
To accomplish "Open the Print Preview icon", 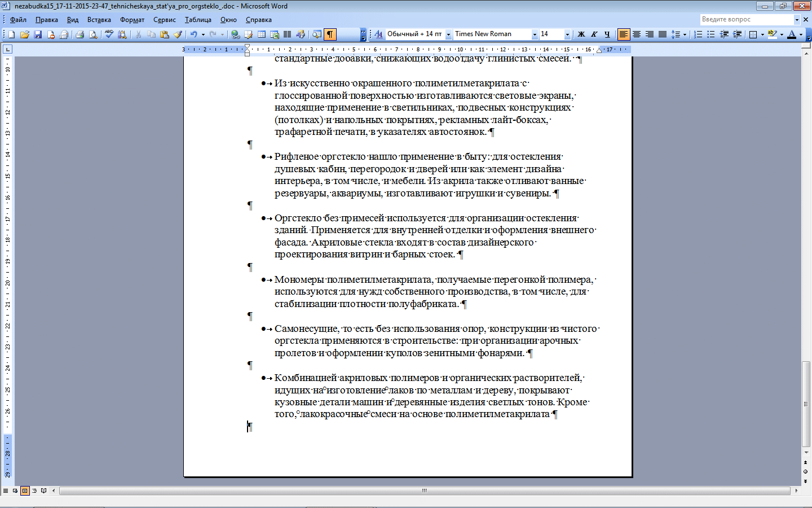I will pyautogui.click(x=93, y=34).
